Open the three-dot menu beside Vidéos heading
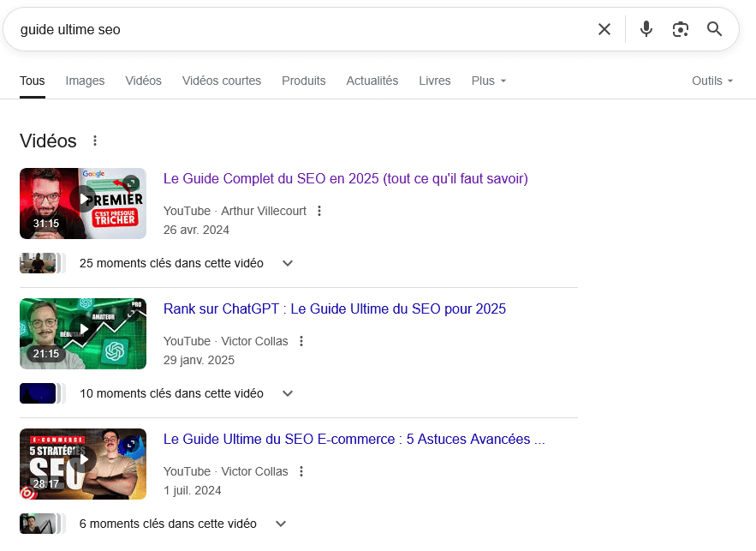 click(95, 141)
